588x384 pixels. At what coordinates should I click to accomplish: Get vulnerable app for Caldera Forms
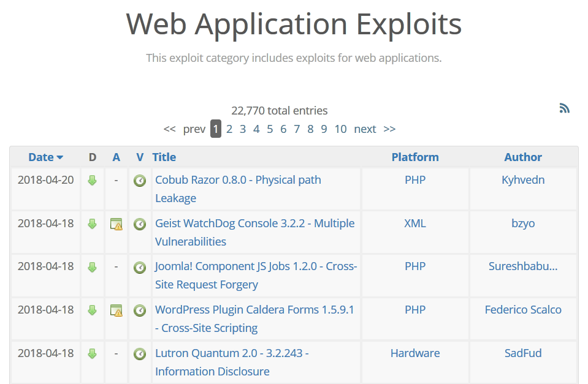(x=116, y=310)
